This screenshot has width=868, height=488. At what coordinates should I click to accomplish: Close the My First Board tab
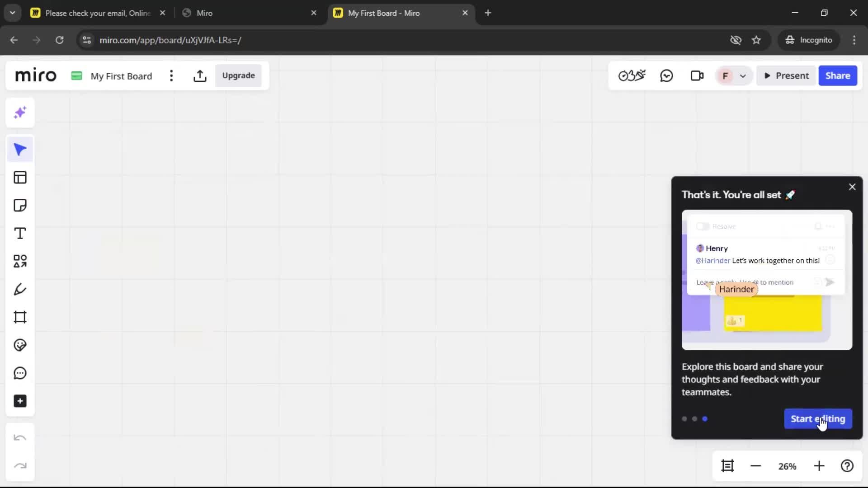click(x=465, y=13)
